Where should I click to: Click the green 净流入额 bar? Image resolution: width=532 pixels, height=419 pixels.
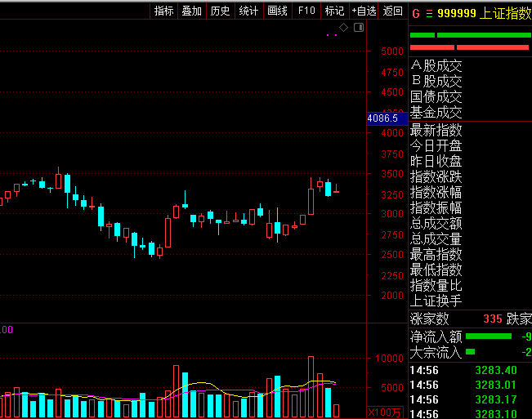click(489, 336)
